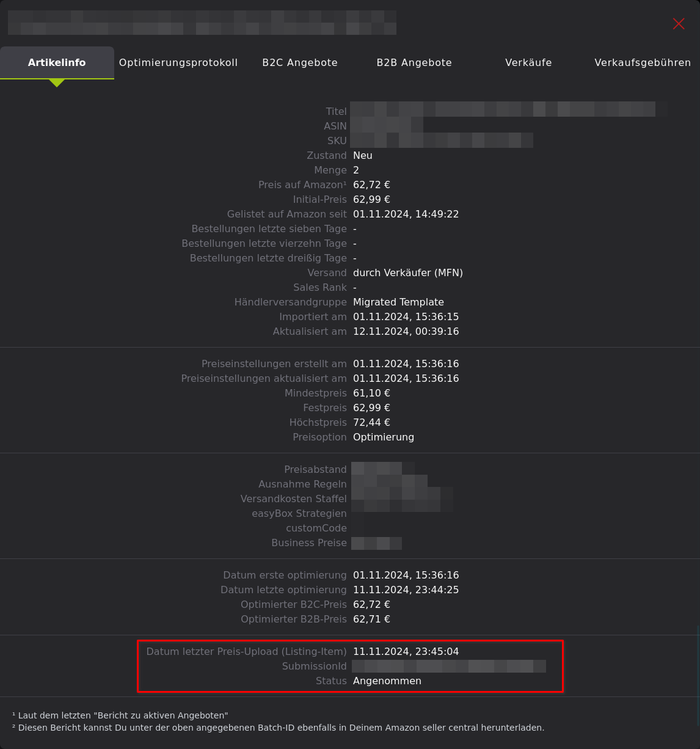Select the Importiert am date value
700x749 pixels.
coord(406,316)
